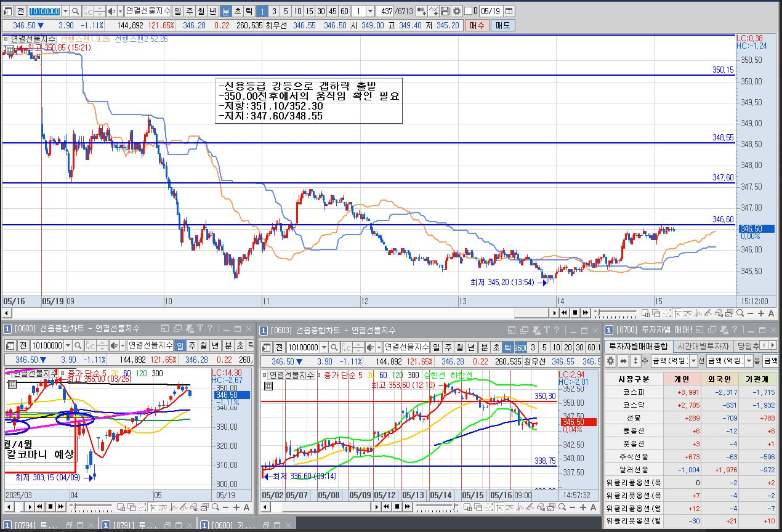This screenshot has width=782, height=532.
Task: Toggle the D checkbox beside the date field
Action: pyautogui.click(x=469, y=11)
